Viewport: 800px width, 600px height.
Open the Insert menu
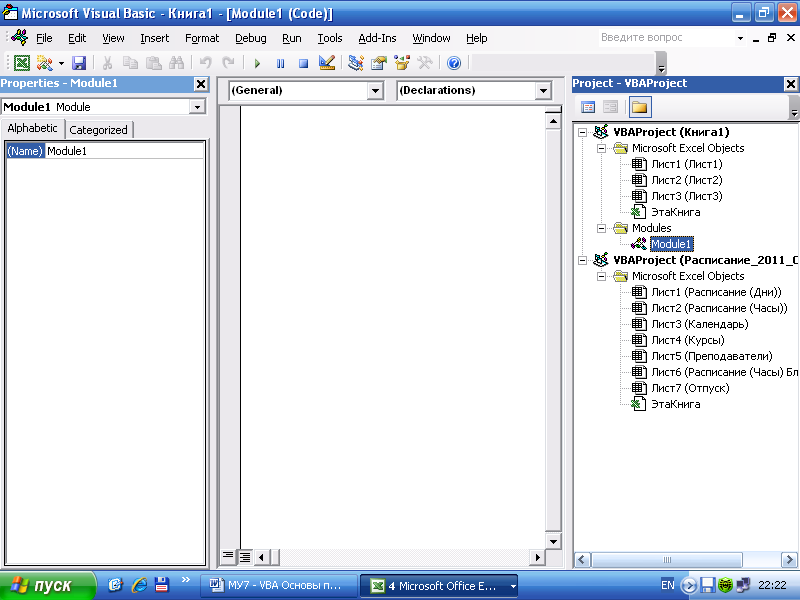[x=155, y=38]
